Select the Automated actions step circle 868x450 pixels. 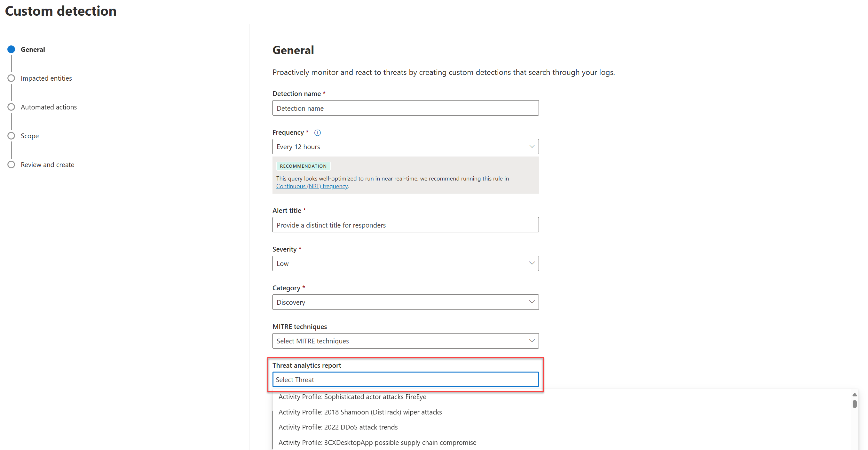[x=11, y=107]
